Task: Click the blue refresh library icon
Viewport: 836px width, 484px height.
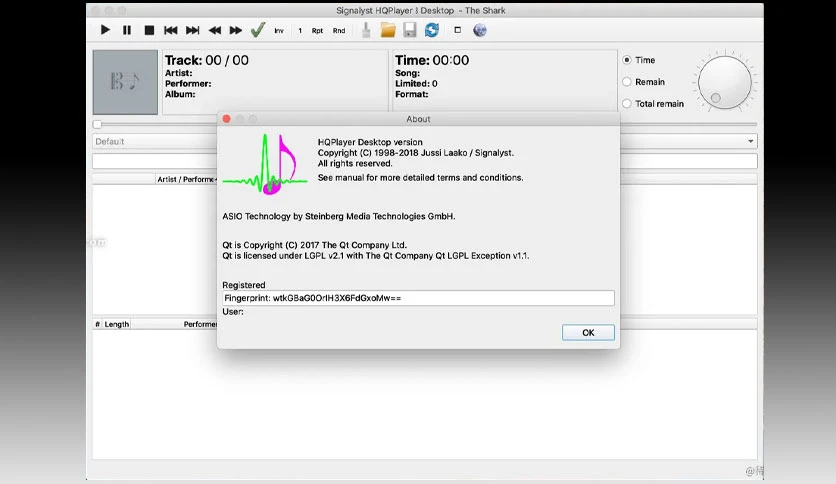Action: 432,30
